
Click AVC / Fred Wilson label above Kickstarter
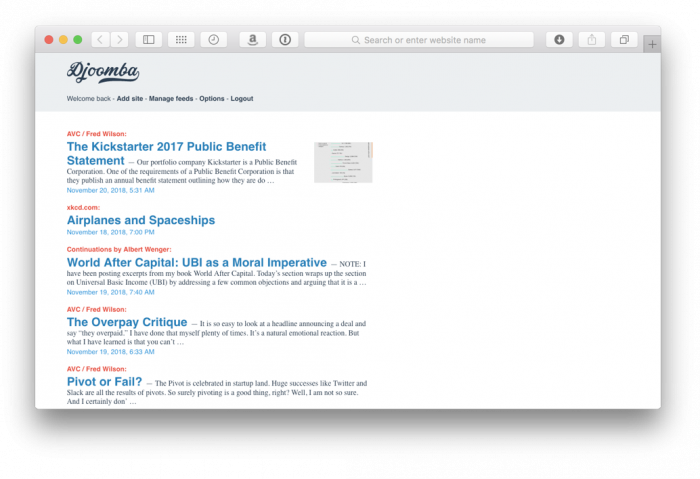pos(97,134)
